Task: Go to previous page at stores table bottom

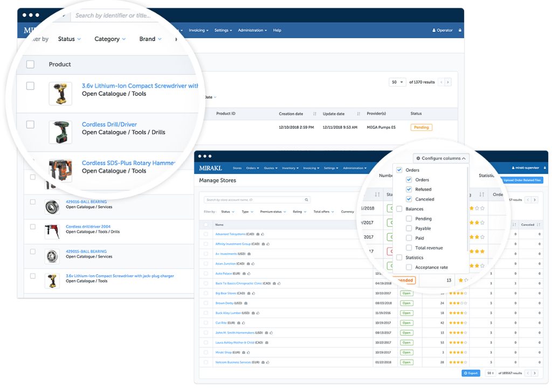Action: (x=528, y=373)
